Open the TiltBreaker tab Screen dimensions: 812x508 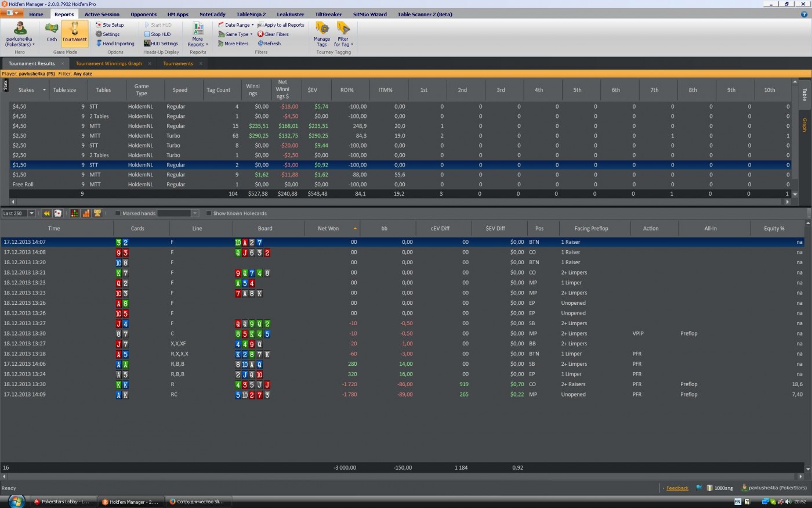(x=328, y=15)
